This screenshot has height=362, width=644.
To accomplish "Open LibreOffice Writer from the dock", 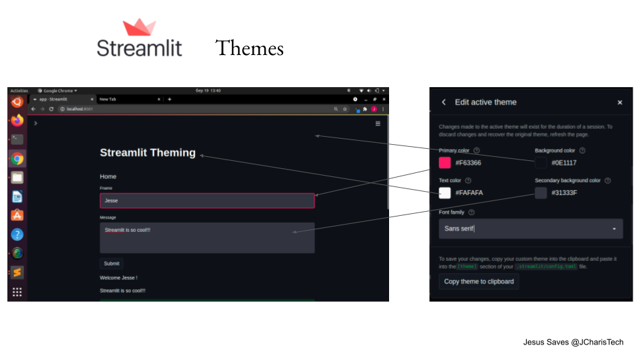I will 17,196.
